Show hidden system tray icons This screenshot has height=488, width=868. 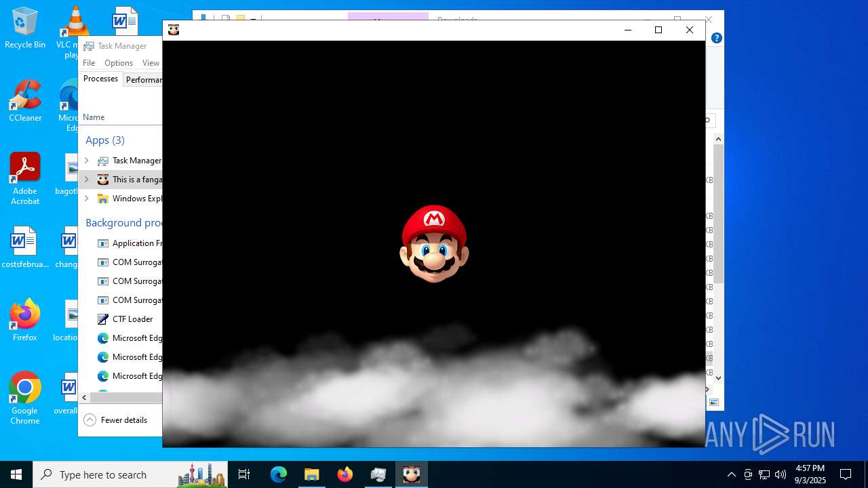731,474
